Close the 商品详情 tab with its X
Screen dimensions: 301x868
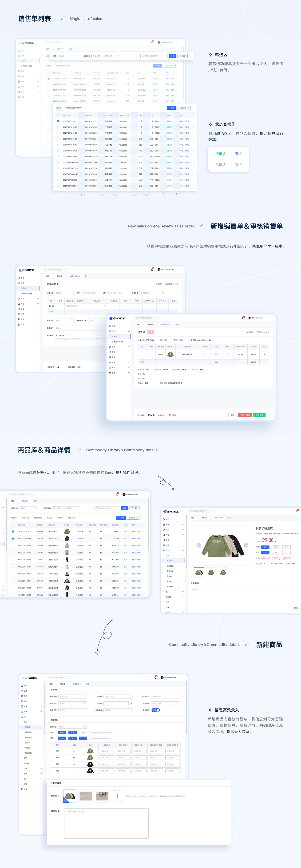[x=222, y=518]
